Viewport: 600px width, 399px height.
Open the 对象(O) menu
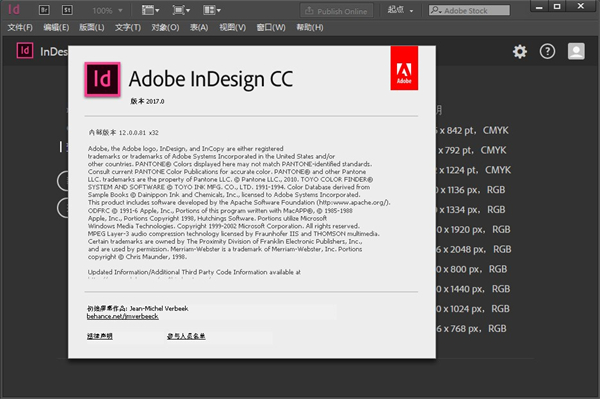(165, 28)
